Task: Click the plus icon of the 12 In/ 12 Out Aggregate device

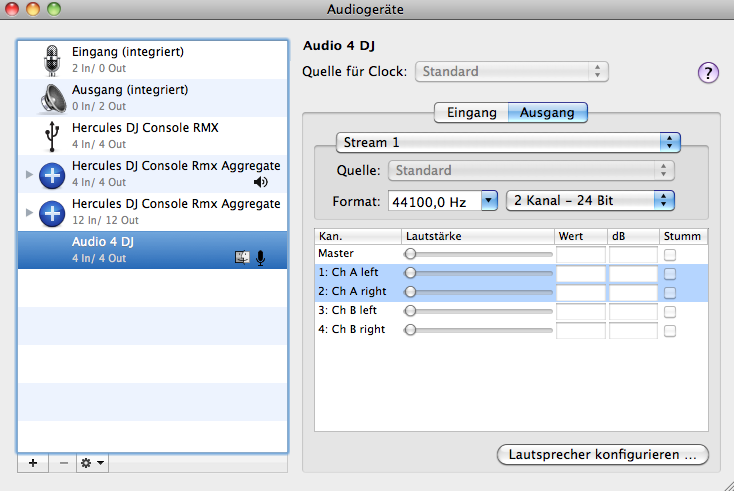Action: pyautogui.click(x=52, y=213)
